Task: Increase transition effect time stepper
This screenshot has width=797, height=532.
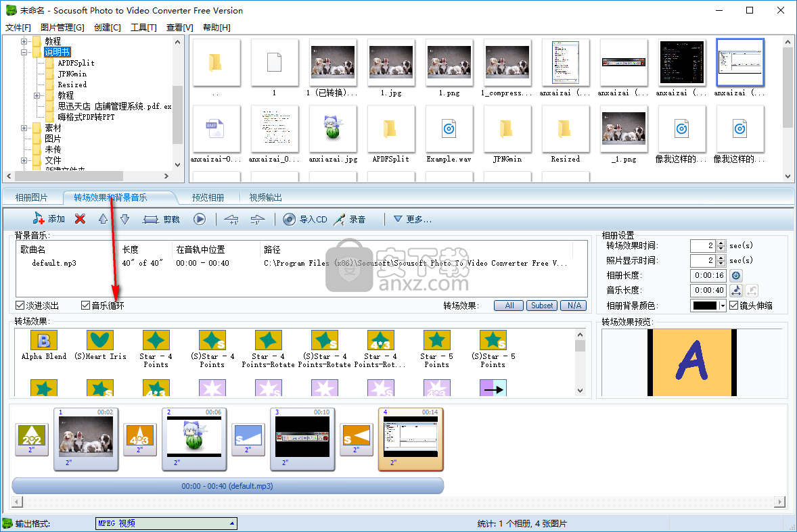Action: point(721,243)
